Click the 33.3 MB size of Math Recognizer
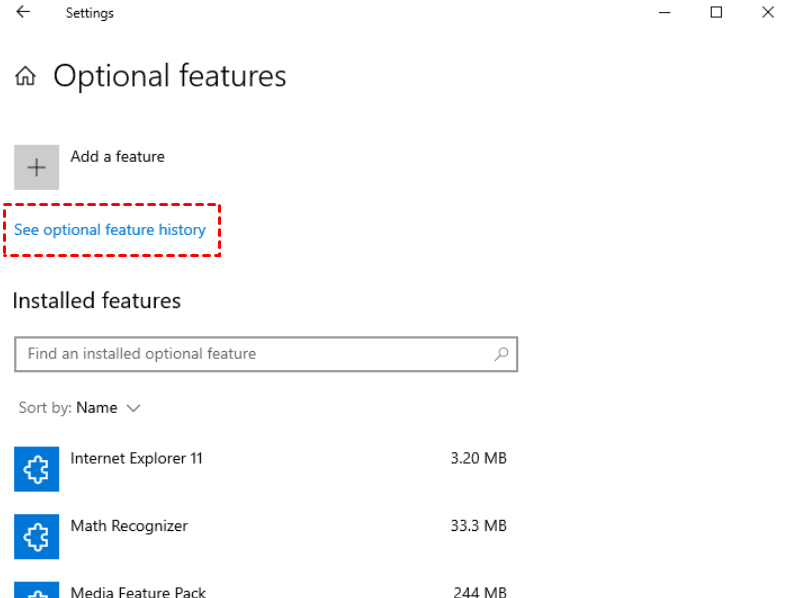Image resolution: width=789 pixels, height=598 pixels. click(x=478, y=526)
